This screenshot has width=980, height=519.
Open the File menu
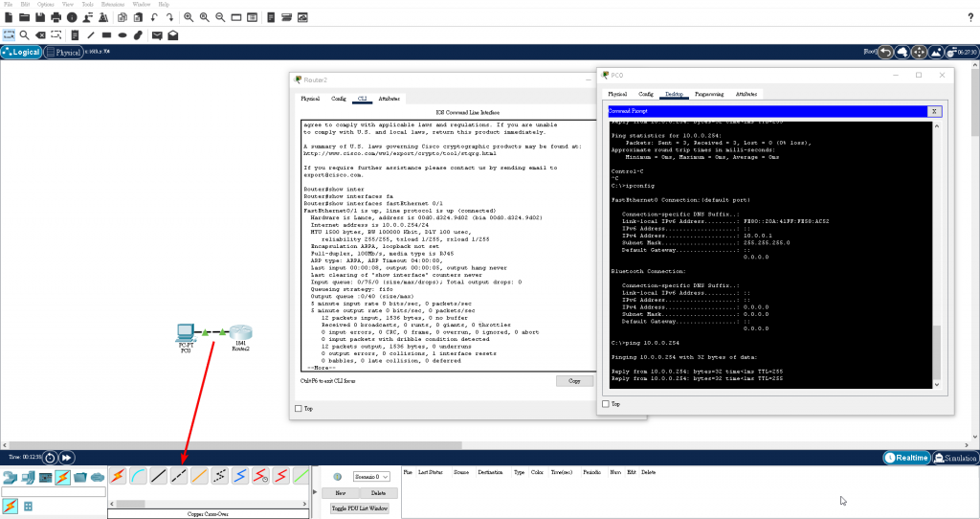point(8,5)
